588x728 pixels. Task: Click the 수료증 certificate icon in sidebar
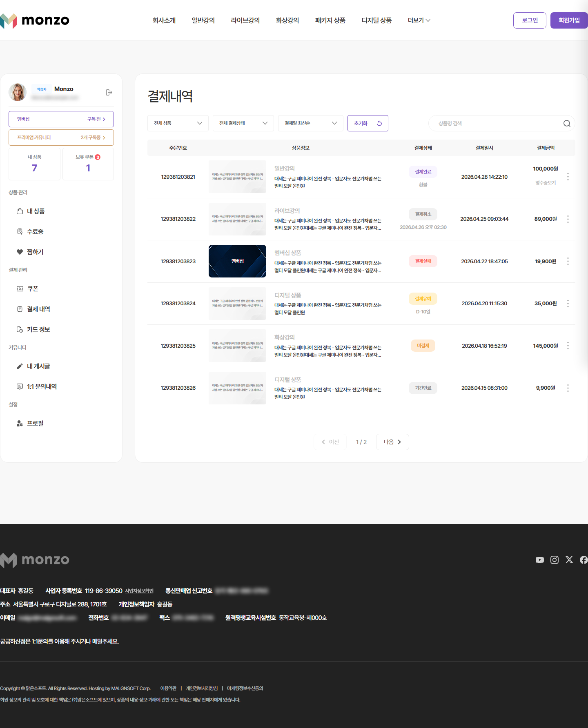tap(20, 231)
